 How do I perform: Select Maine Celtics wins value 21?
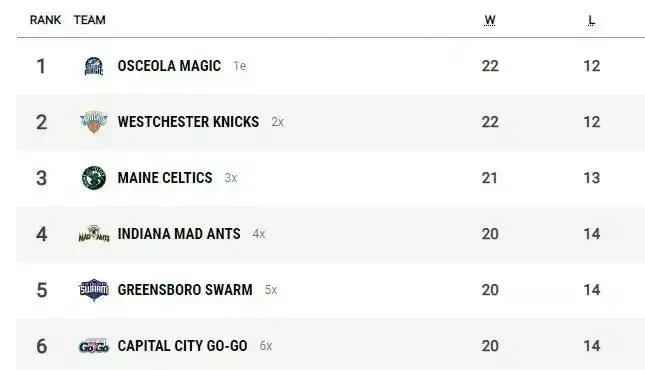tap(490, 178)
